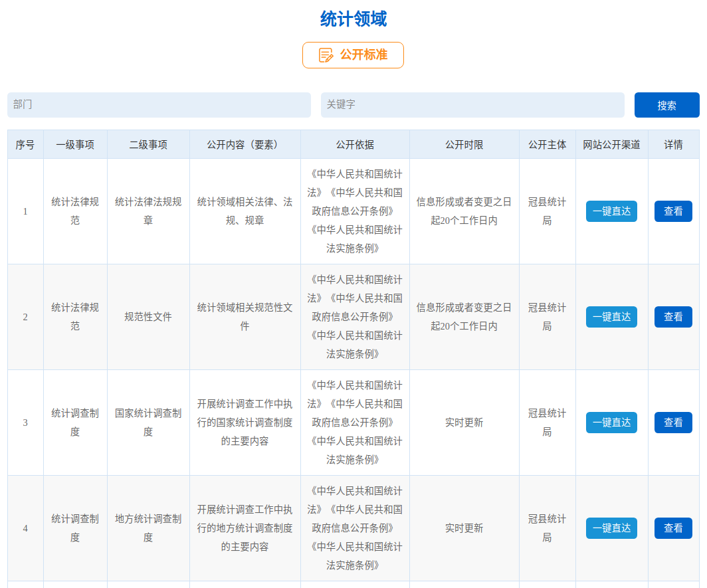This screenshot has height=588, width=707.
Task: Click 信息形成或者变更之日 text in row 2
Action: pyautogui.click(x=464, y=308)
